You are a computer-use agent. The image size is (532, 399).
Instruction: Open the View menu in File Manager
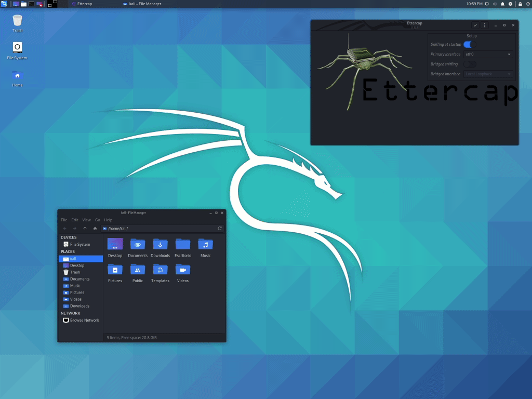[x=86, y=220]
